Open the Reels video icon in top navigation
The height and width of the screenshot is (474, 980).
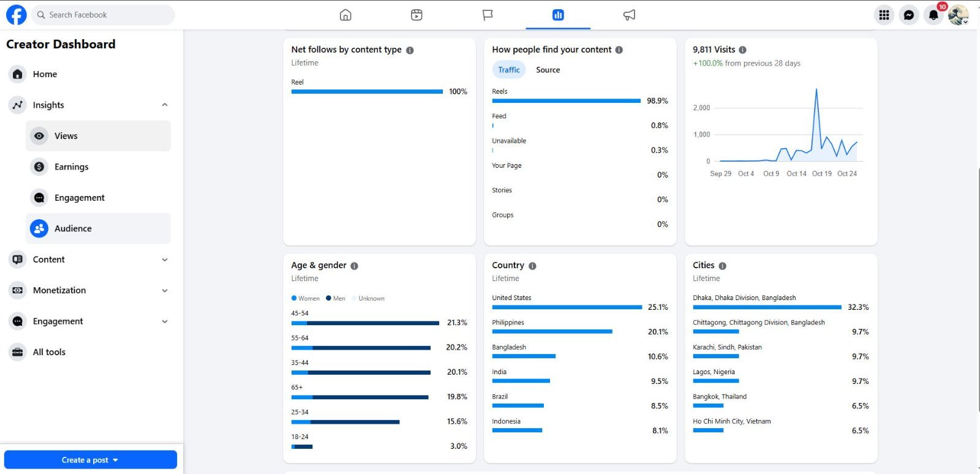click(x=417, y=15)
